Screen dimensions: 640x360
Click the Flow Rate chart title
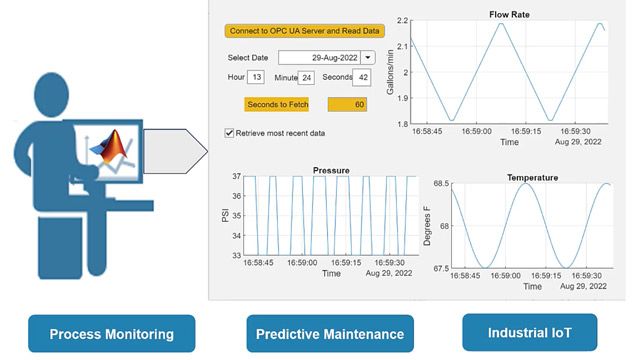509,15
